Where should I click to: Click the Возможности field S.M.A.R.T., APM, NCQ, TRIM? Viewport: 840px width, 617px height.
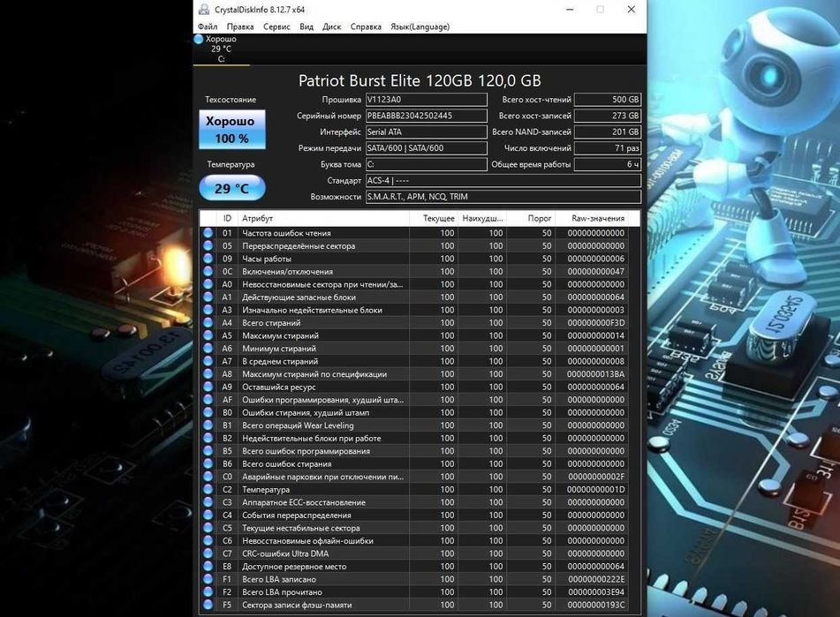503,197
